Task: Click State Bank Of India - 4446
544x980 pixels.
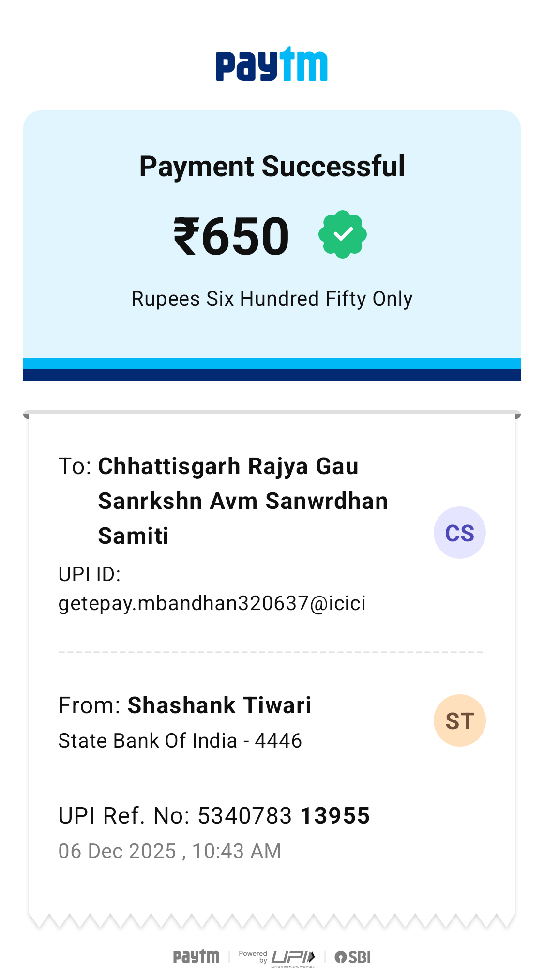Action: point(180,741)
